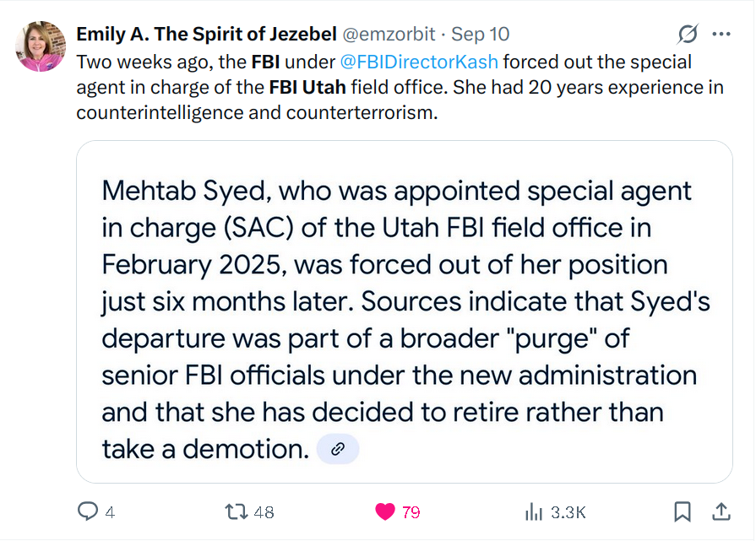The image size is (756, 541).
Task: Open Emily A.'s profile picture
Action: pyautogui.click(x=41, y=46)
